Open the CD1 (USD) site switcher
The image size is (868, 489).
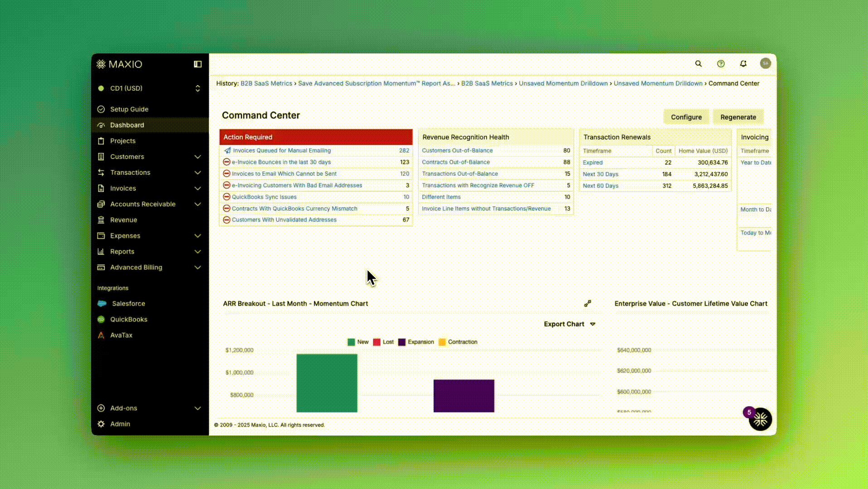(x=149, y=88)
